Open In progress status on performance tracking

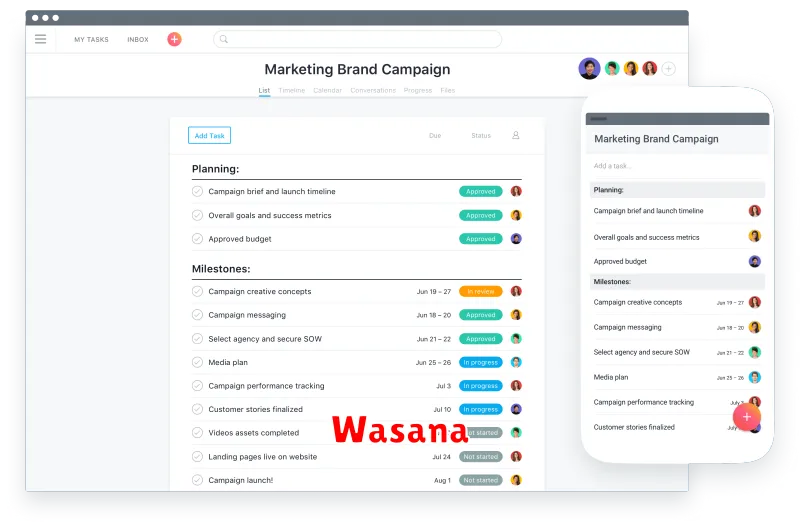click(481, 386)
